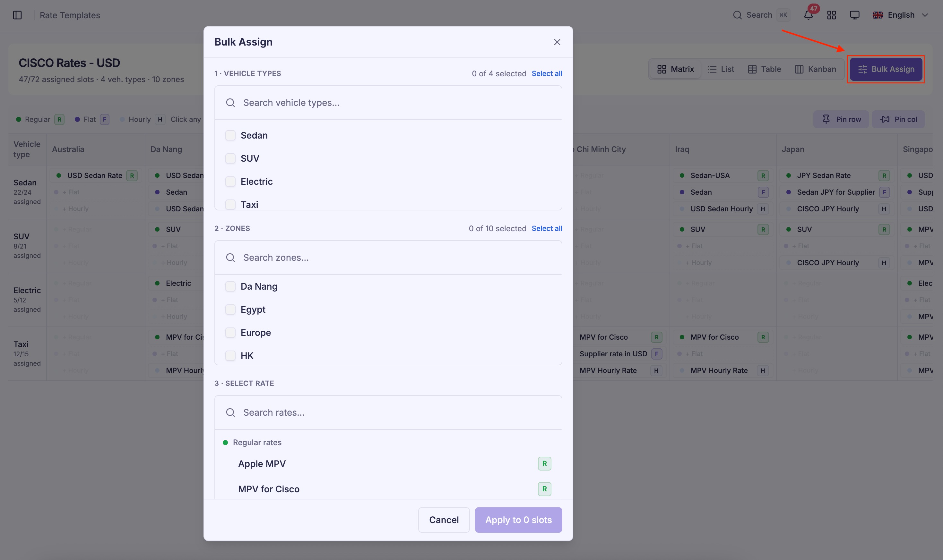
Task: Select the MPV for Cisco rate in dialog
Action: 388,489
